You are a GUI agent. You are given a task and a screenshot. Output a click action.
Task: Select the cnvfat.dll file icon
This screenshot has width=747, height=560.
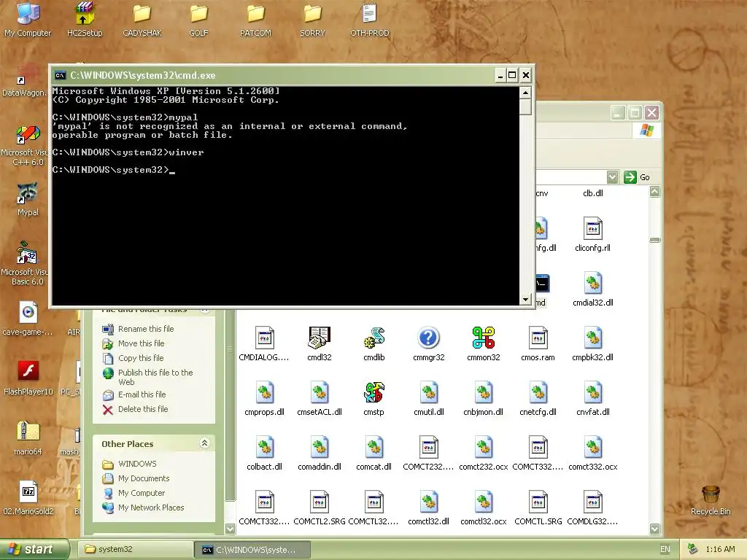pyautogui.click(x=592, y=393)
